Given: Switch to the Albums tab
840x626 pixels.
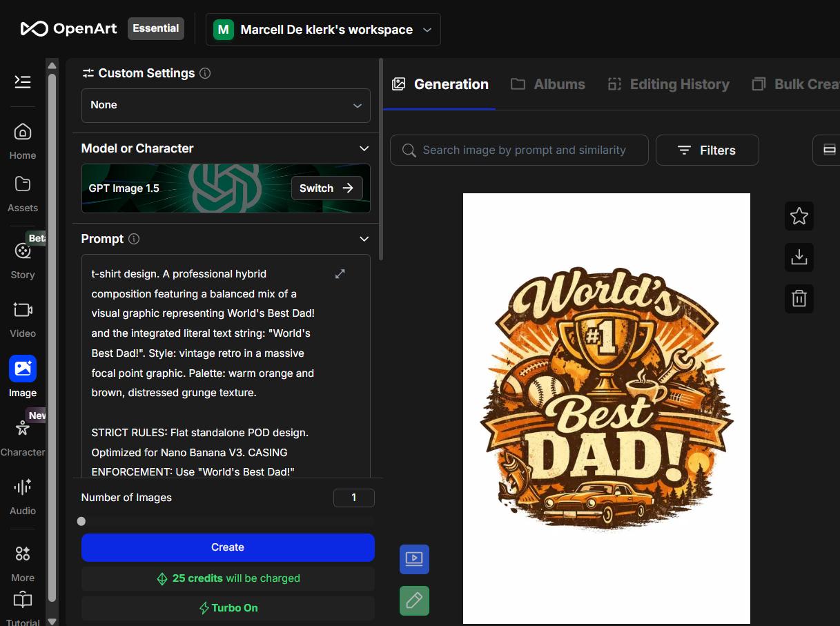Looking at the screenshot, I should tap(548, 84).
